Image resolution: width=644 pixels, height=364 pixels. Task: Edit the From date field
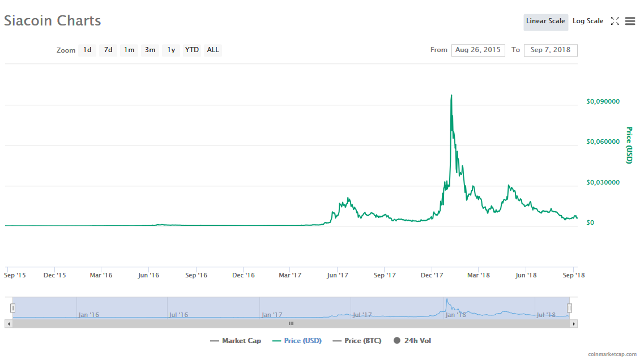click(478, 50)
